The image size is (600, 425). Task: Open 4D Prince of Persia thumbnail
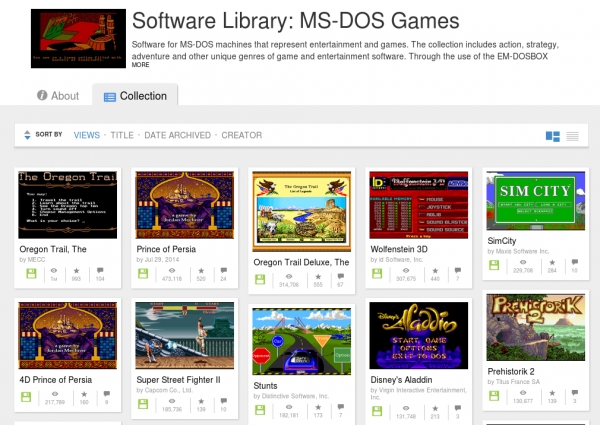(x=68, y=335)
